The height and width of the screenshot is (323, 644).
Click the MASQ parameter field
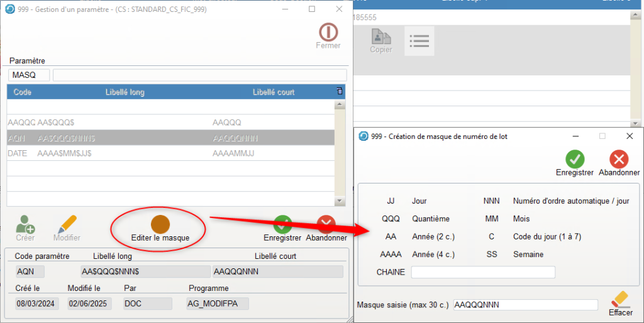[x=29, y=75]
